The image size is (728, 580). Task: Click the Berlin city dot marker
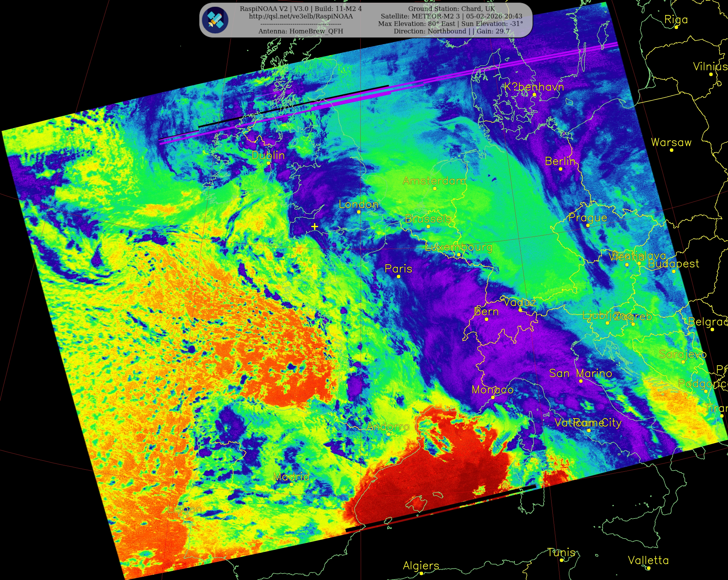point(560,169)
